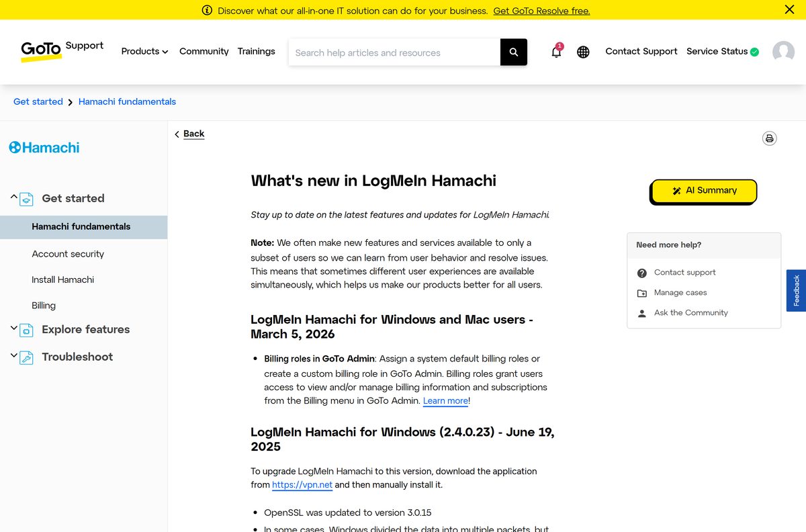
Task: Open the language globe icon
Action: (x=583, y=52)
